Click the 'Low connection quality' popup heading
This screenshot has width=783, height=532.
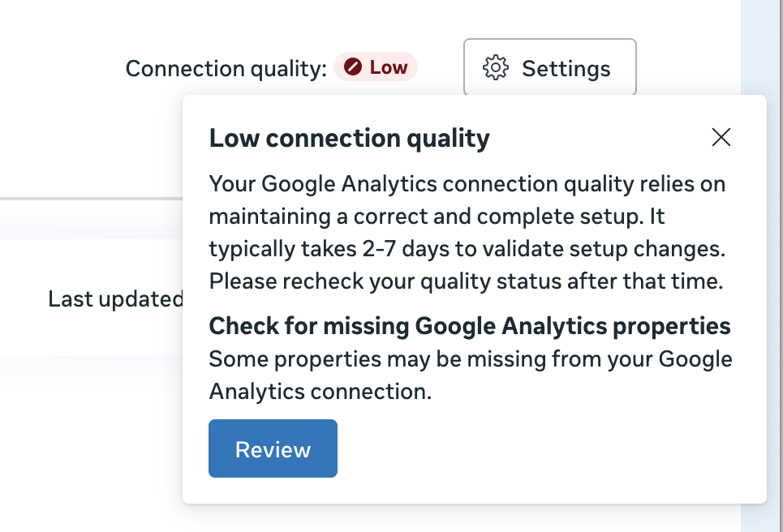coord(350,138)
